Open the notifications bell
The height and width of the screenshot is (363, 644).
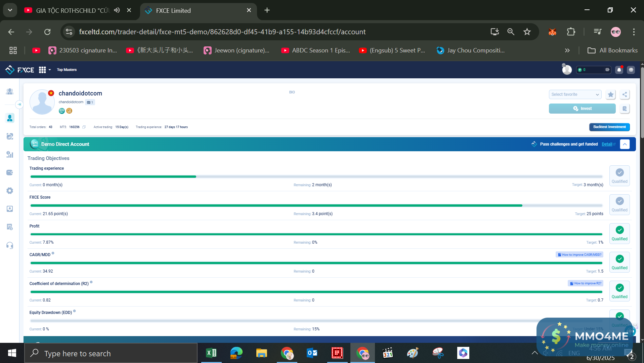point(619,70)
